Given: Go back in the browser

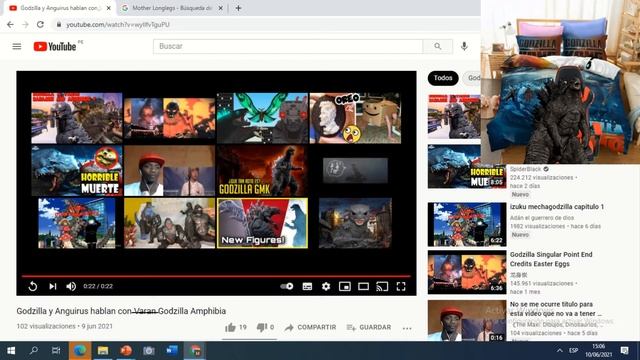Looking at the screenshot, I should [x=10, y=24].
